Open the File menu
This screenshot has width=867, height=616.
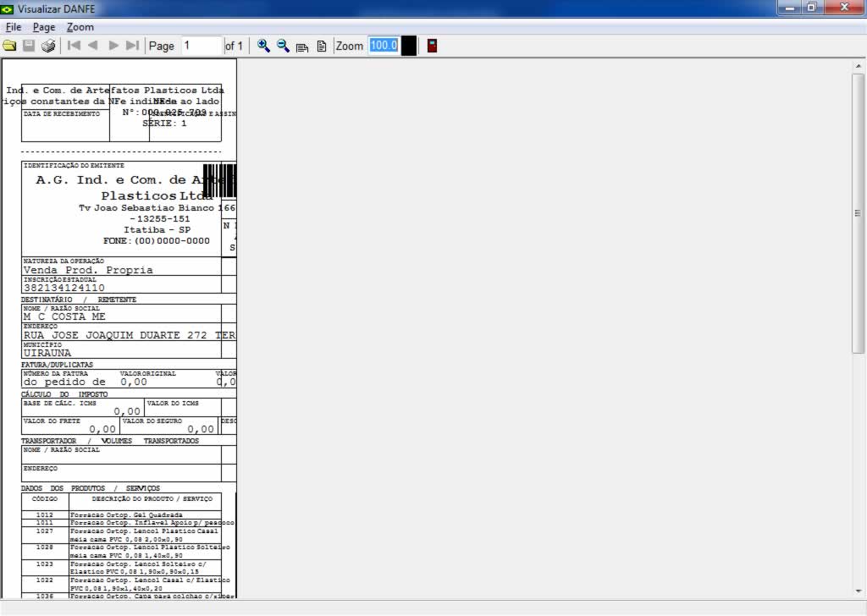14,27
